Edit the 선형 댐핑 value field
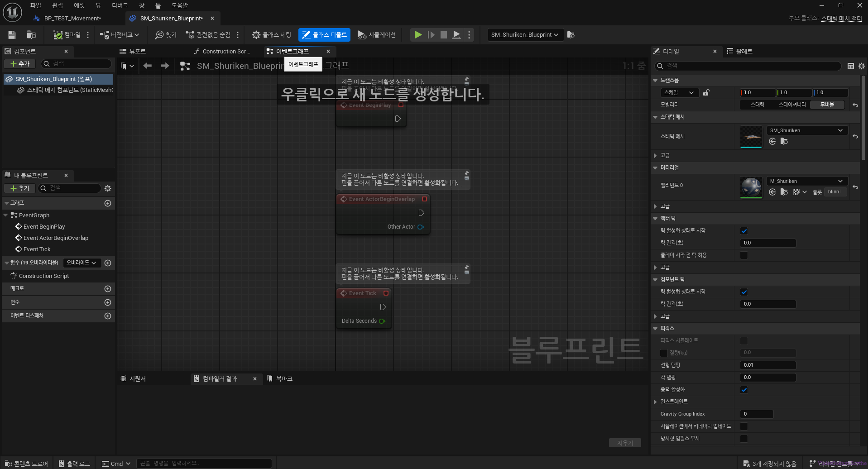This screenshot has width=868, height=469. pos(768,365)
